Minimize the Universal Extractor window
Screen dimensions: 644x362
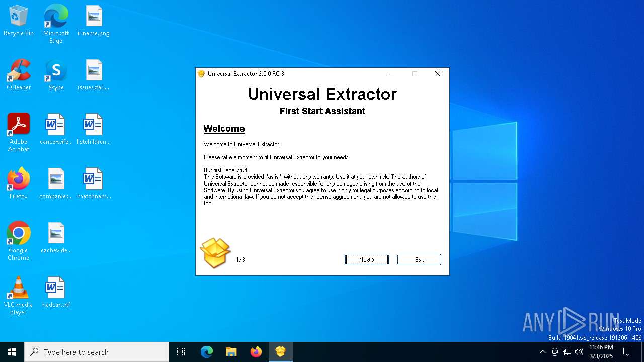[x=392, y=74]
